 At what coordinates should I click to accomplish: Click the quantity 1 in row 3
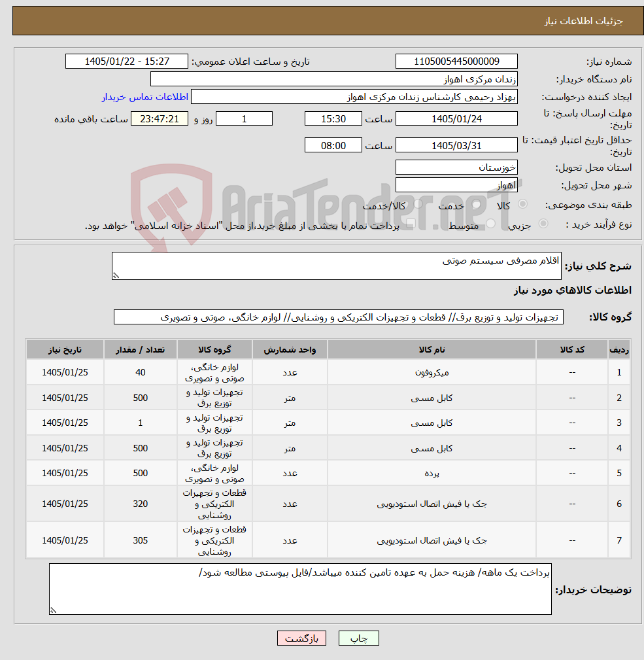click(x=141, y=423)
